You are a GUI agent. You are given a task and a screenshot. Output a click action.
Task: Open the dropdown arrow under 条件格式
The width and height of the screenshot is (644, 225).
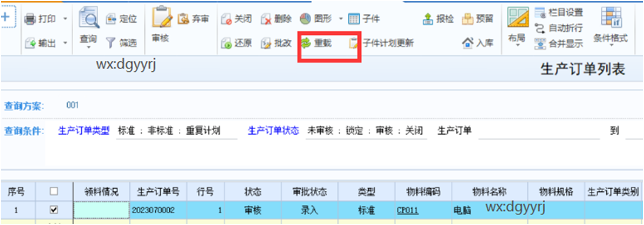click(611, 45)
